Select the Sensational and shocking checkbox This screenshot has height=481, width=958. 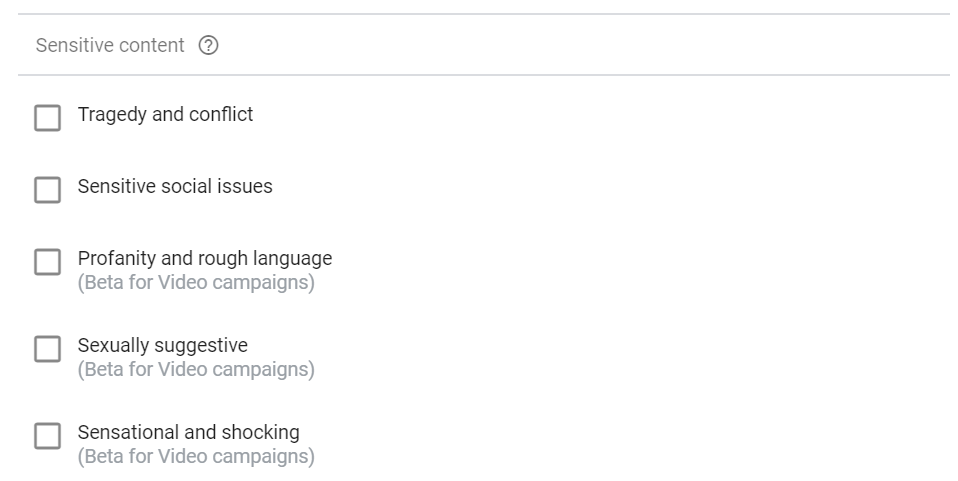47,436
